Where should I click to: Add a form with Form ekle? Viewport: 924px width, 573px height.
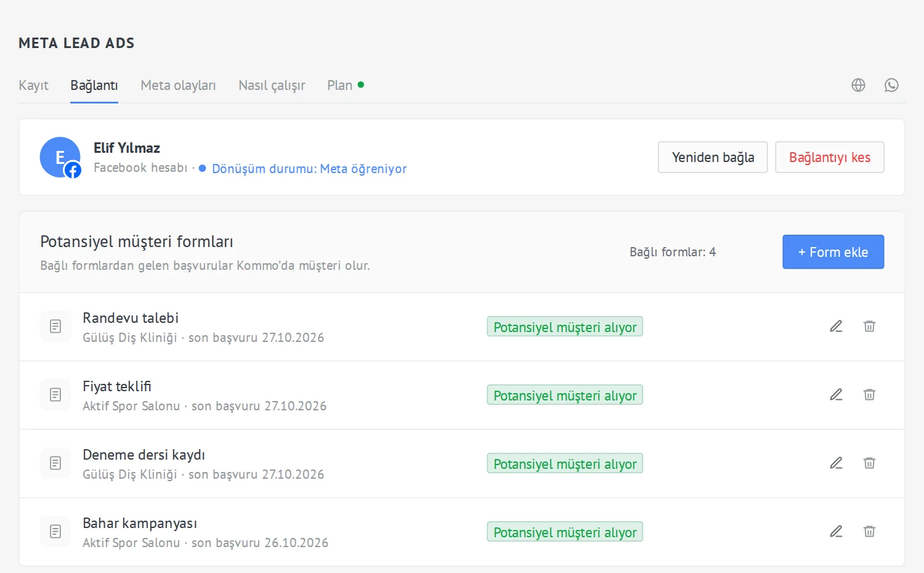pos(833,252)
